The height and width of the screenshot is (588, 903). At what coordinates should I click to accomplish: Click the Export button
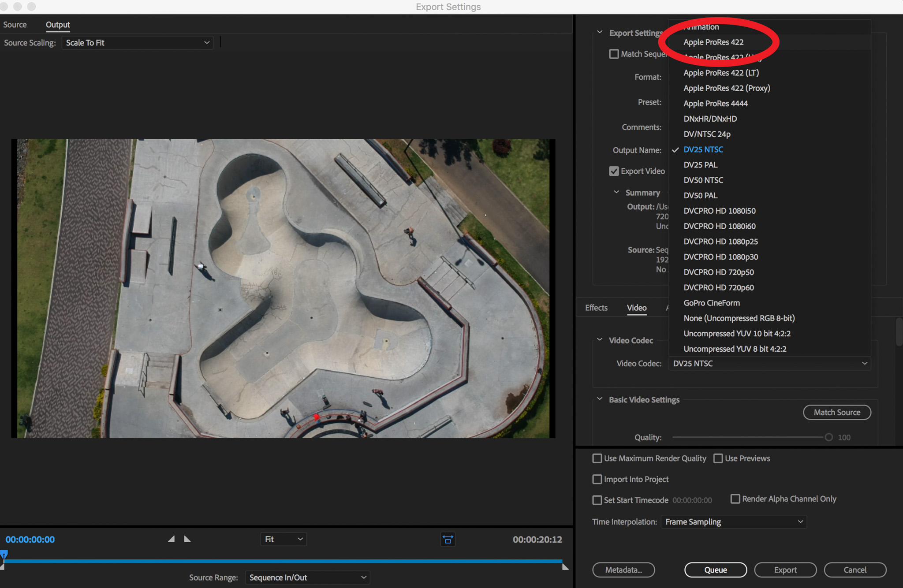pyautogui.click(x=785, y=570)
